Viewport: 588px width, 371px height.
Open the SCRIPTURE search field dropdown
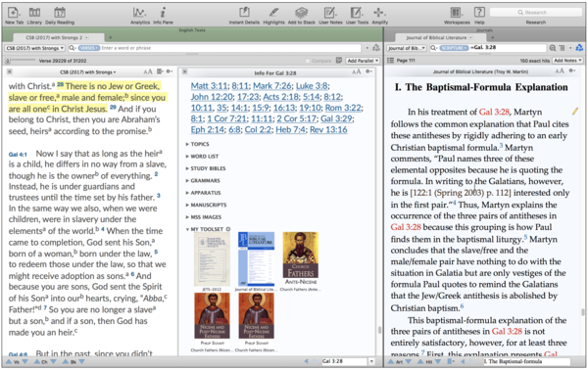point(454,48)
